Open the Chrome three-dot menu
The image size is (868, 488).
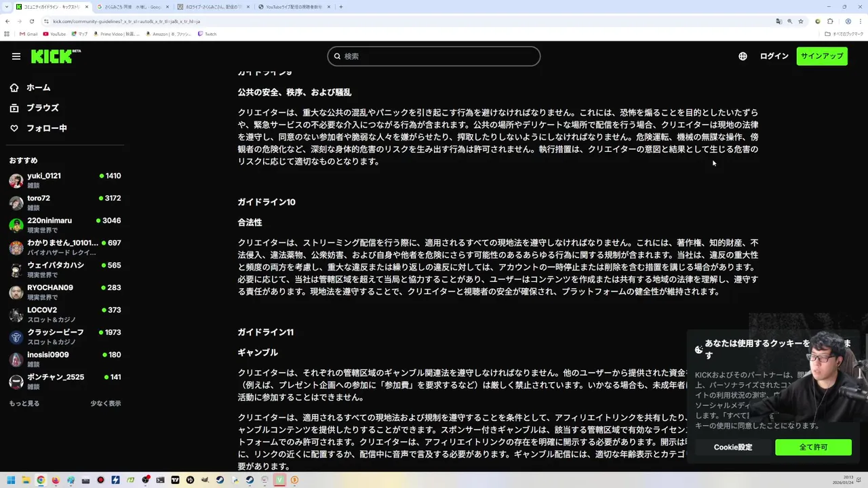(861, 21)
